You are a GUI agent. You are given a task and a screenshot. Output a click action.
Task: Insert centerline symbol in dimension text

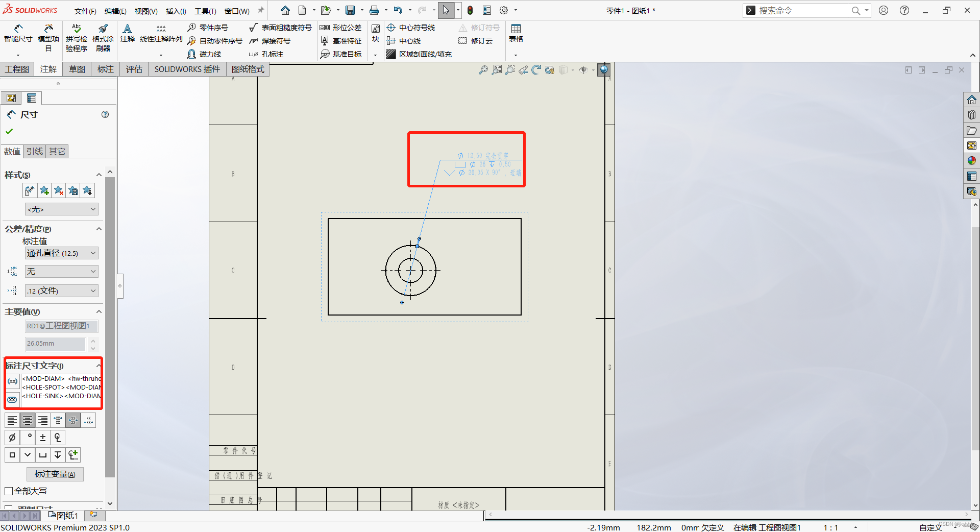coord(58,438)
